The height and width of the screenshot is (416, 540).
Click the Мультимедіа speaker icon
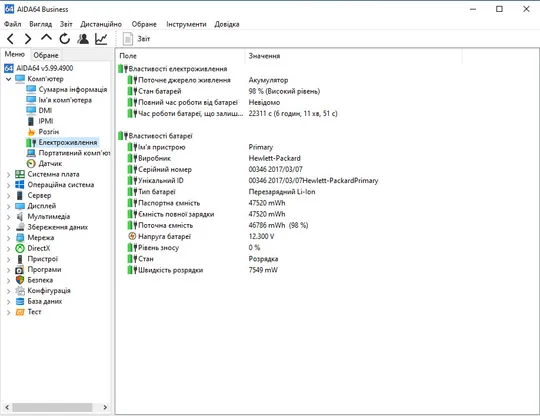coord(20,217)
